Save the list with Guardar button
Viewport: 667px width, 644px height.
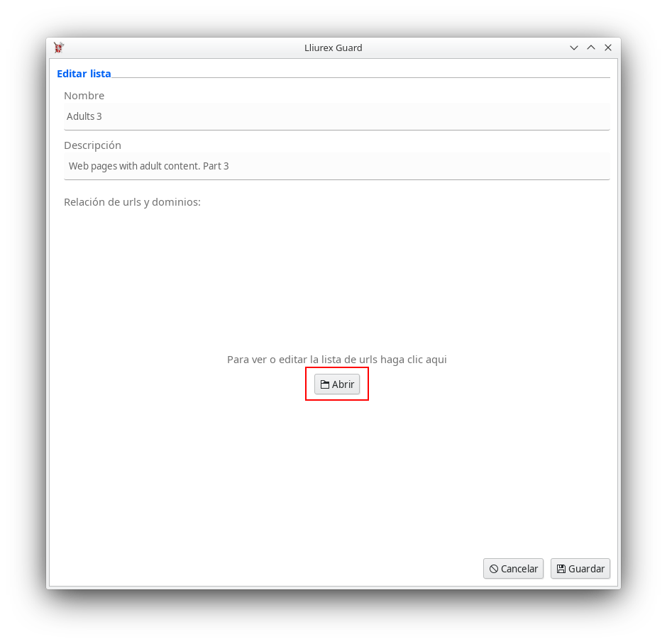pos(580,569)
